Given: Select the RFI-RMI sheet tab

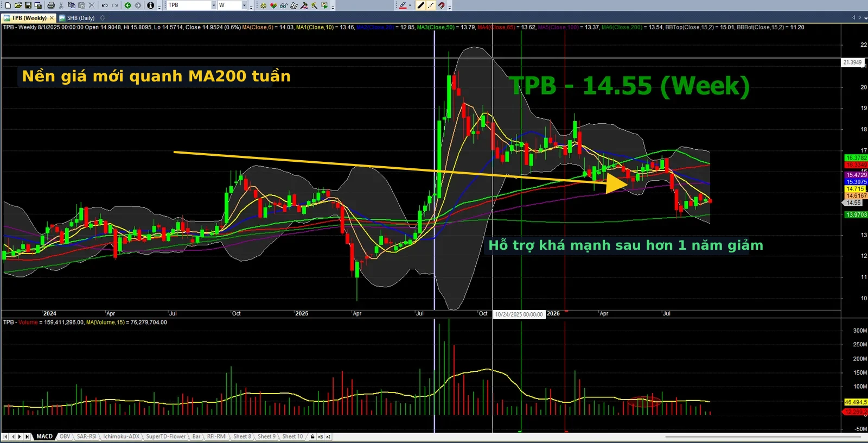Looking at the screenshot, I should pyautogui.click(x=216, y=436).
